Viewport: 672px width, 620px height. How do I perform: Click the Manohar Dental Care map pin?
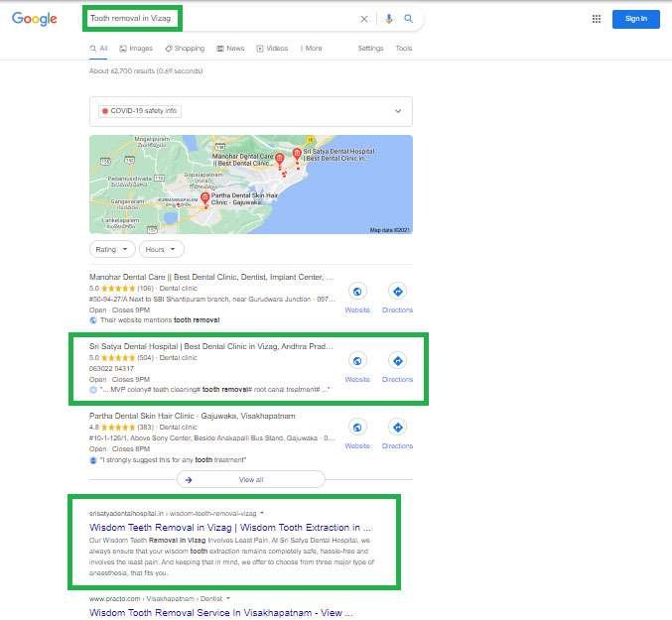click(x=280, y=160)
